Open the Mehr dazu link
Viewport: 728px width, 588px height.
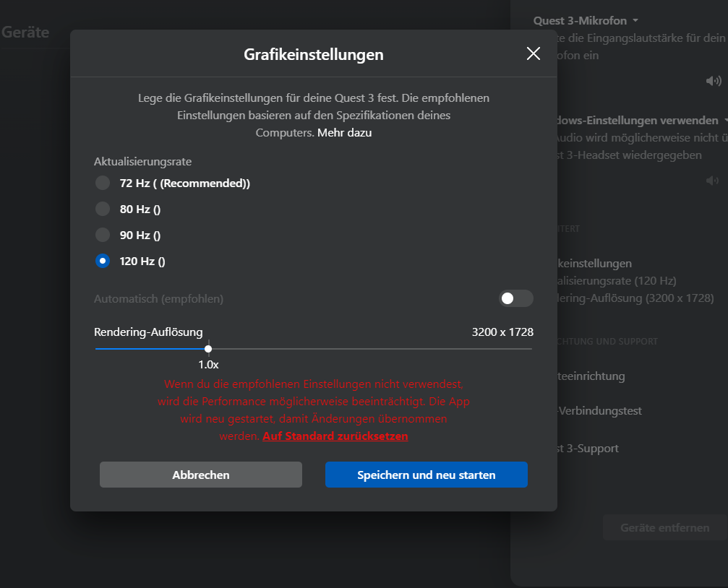345,133
